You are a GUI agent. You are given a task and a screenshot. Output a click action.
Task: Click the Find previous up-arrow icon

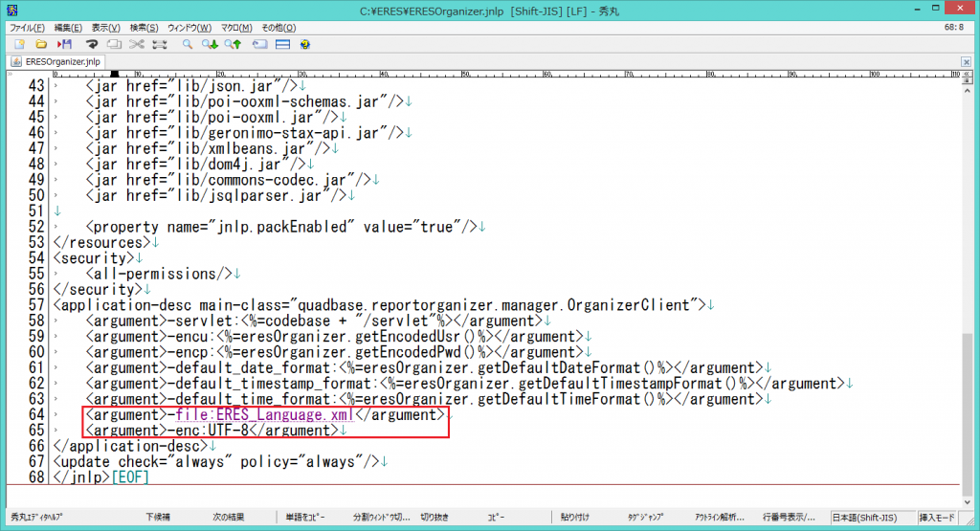pos(233,44)
